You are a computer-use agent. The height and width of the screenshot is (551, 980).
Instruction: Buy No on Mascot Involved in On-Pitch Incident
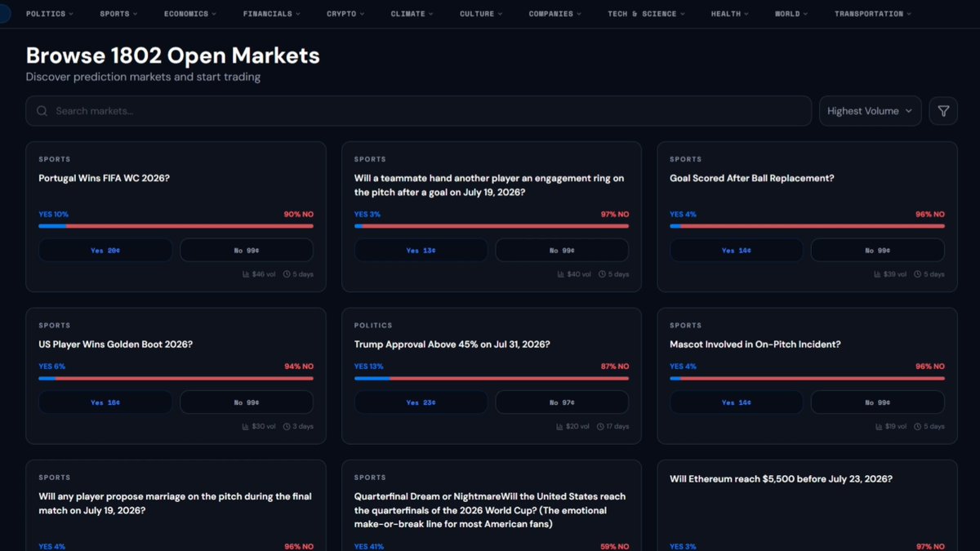tap(877, 402)
